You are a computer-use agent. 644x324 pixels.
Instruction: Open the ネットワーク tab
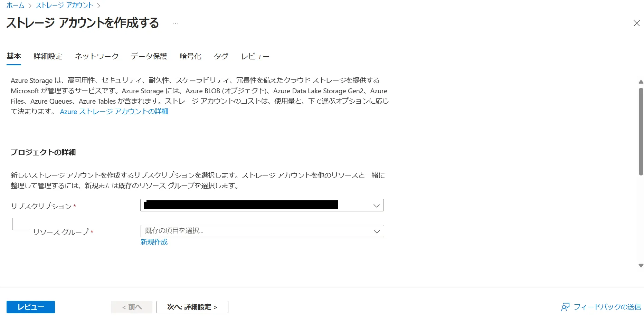(97, 56)
